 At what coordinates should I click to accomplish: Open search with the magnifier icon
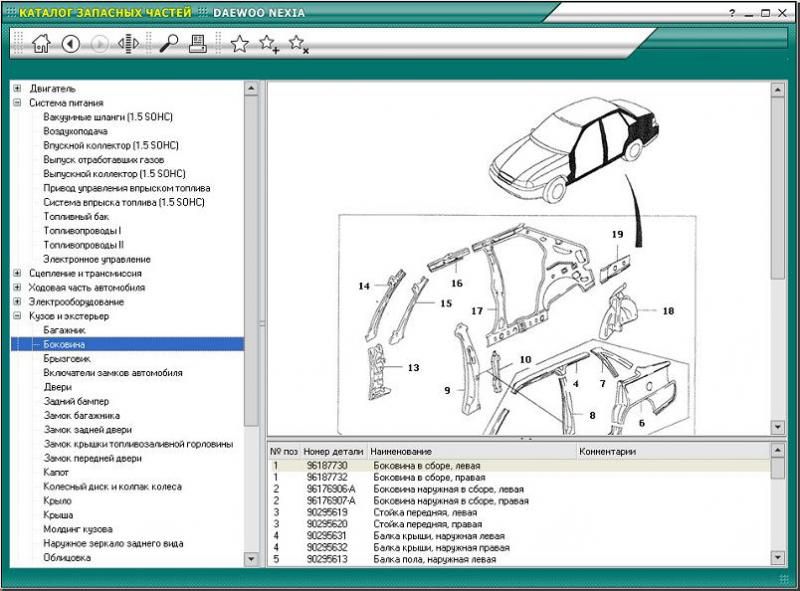tap(169, 43)
